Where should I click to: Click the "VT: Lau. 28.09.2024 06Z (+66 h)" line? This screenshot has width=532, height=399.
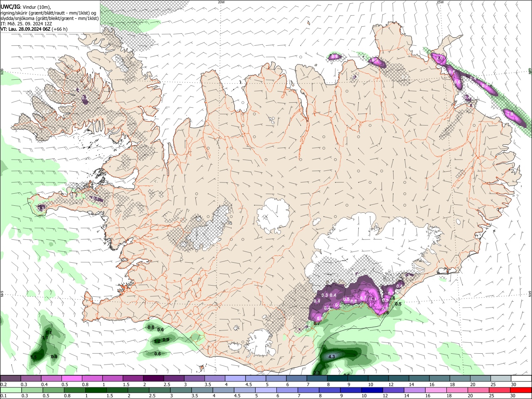point(34,29)
